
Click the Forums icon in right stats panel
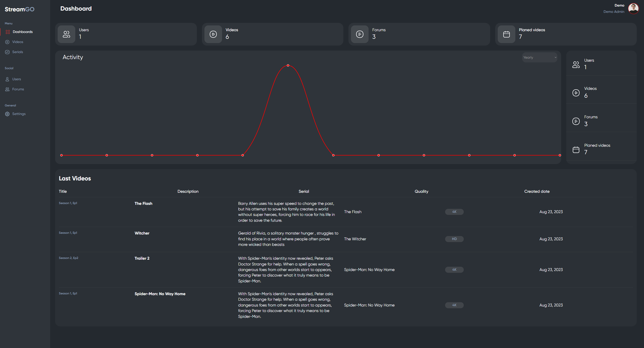click(x=576, y=121)
